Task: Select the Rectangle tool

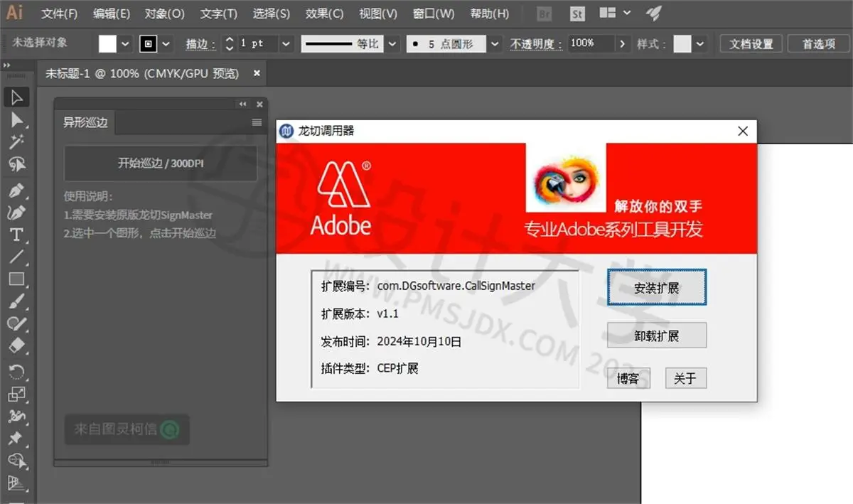Action: (16, 279)
